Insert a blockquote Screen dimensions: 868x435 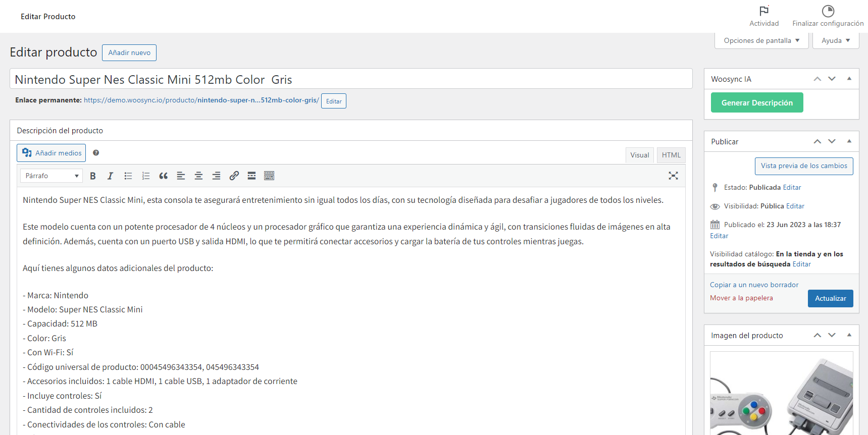coord(163,176)
